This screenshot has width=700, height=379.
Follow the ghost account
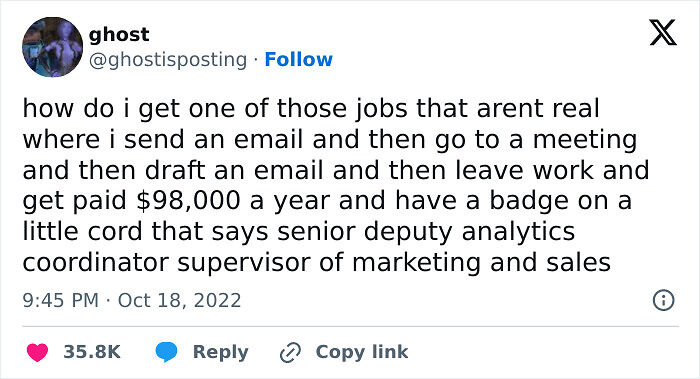tap(298, 59)
